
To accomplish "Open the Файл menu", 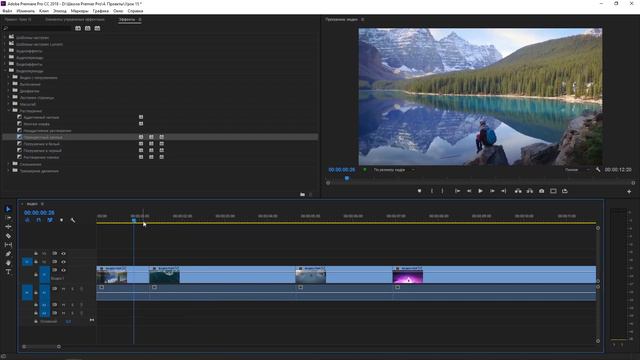I will [x=7, y=11].
